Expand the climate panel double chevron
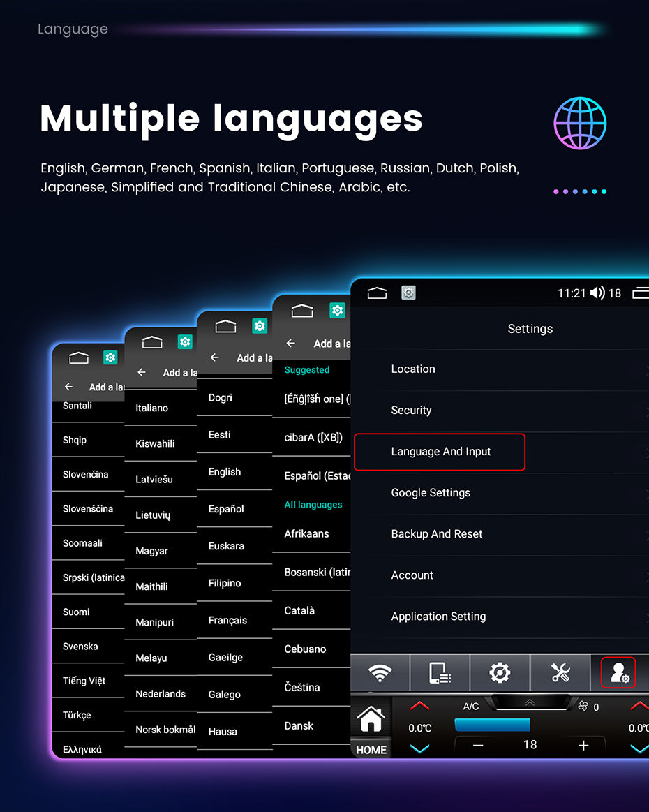The height and width of the screenshot is (812, 649). [x=530, y=702]
